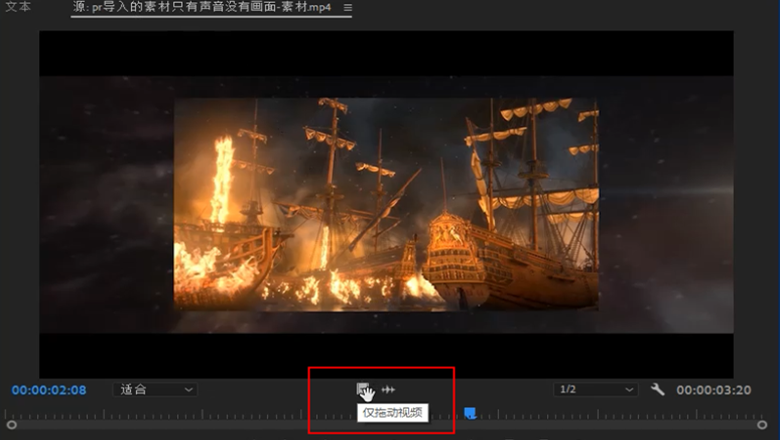Click the current timecode 00:00:02:08
780x440 pixels.
pyautogui.click(x=49, y=390)
